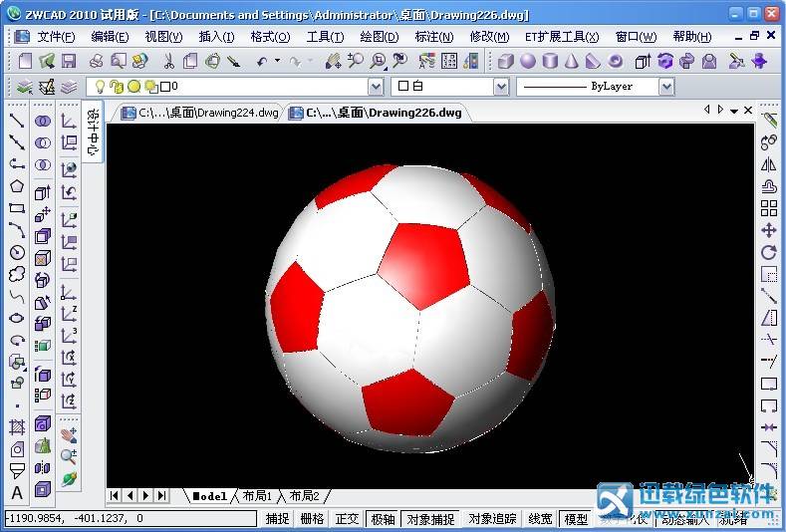Image resolution: width=786 pixels, height=532 pixels.
Task: Toggle 极轴 polar tracking
Action: (x=383, y=518)
